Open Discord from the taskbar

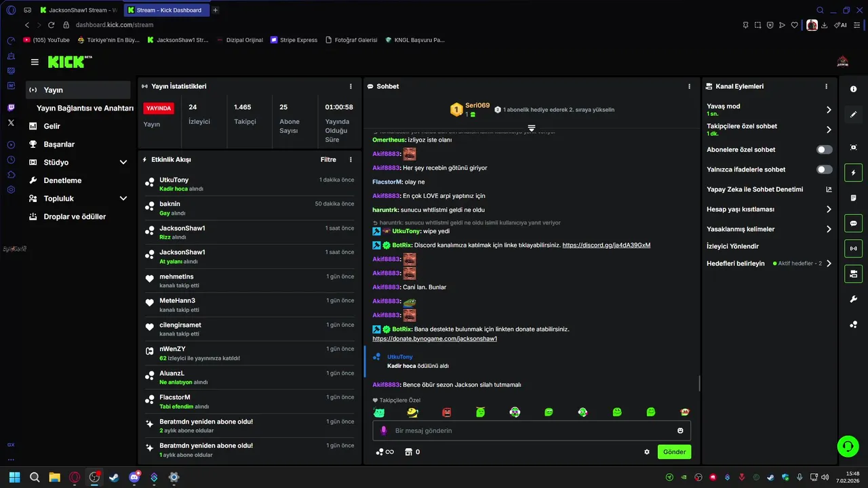(134, 477)
